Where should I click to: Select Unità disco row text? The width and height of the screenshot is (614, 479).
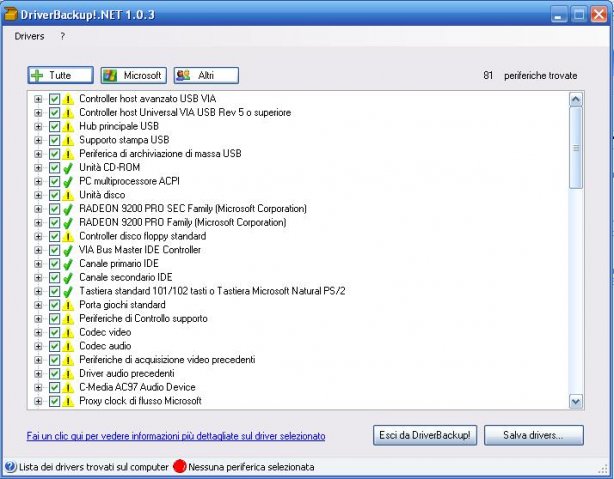tap(102, 195)
